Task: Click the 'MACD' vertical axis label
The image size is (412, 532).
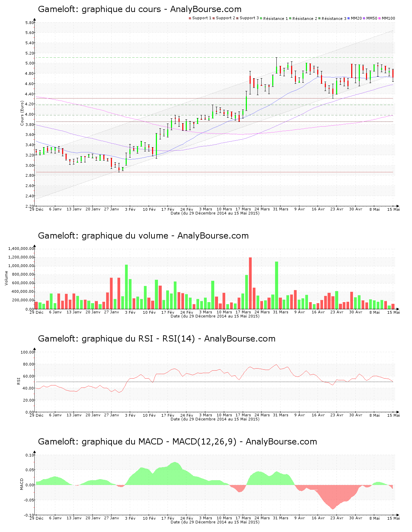Action: pyautogui.click(x=22, y=484)
